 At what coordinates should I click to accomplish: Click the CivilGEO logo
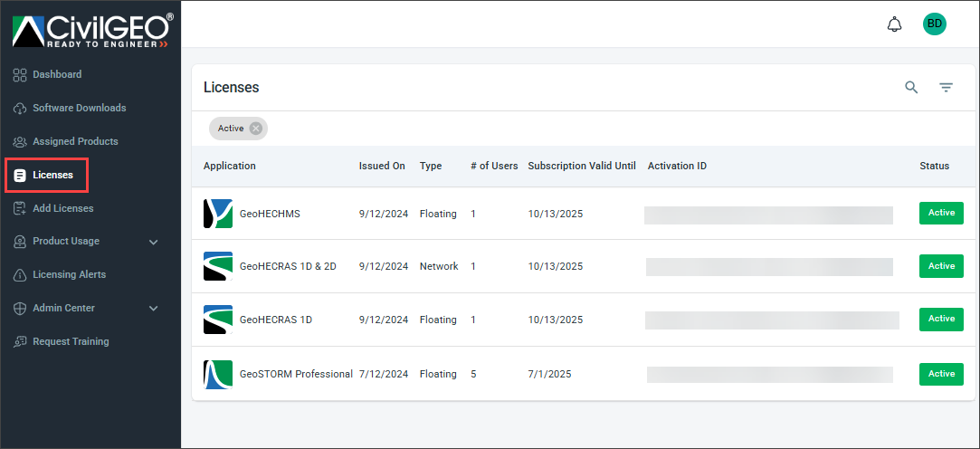[x=93, y=32]
